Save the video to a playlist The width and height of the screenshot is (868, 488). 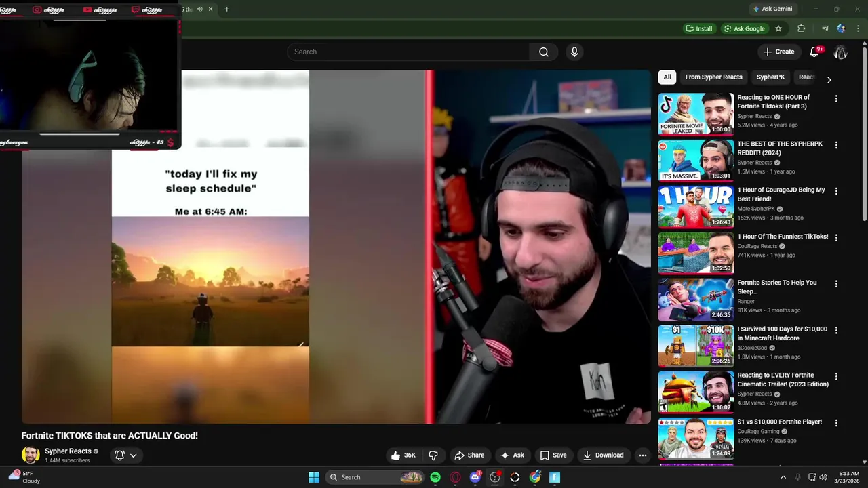point(553,455)
